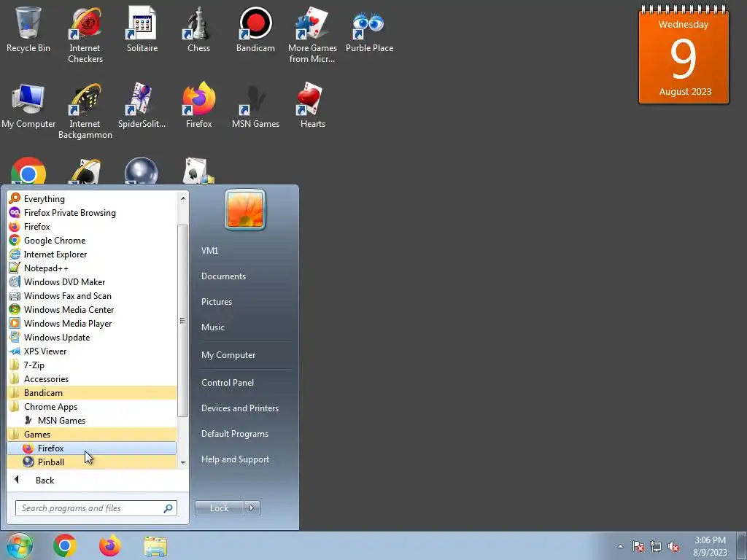The image size is (747, 560).
Task: Select the My Computer desktop icon
Action: [28, 106]
